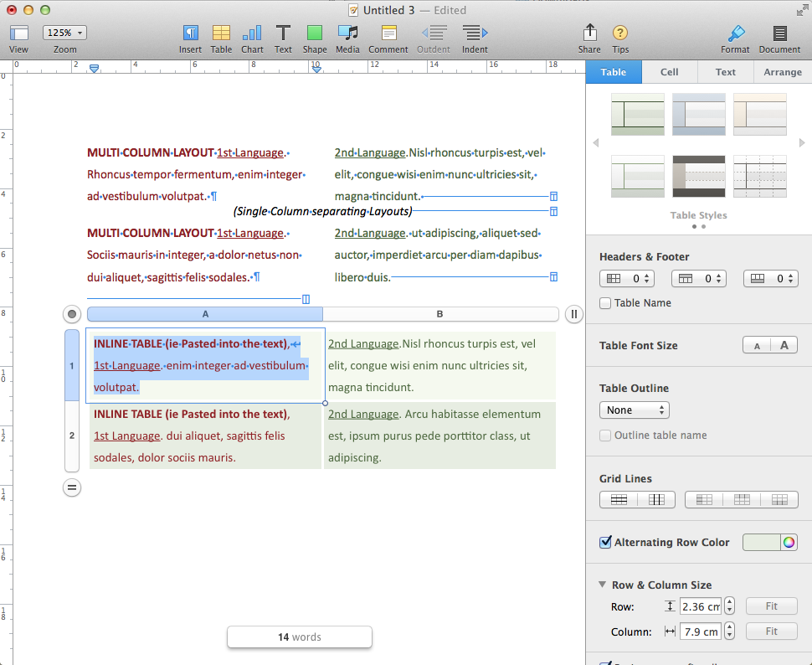Screen dimensions: 812x665
Task: Toggle header row grid lines button
Action: coord(742,500)
